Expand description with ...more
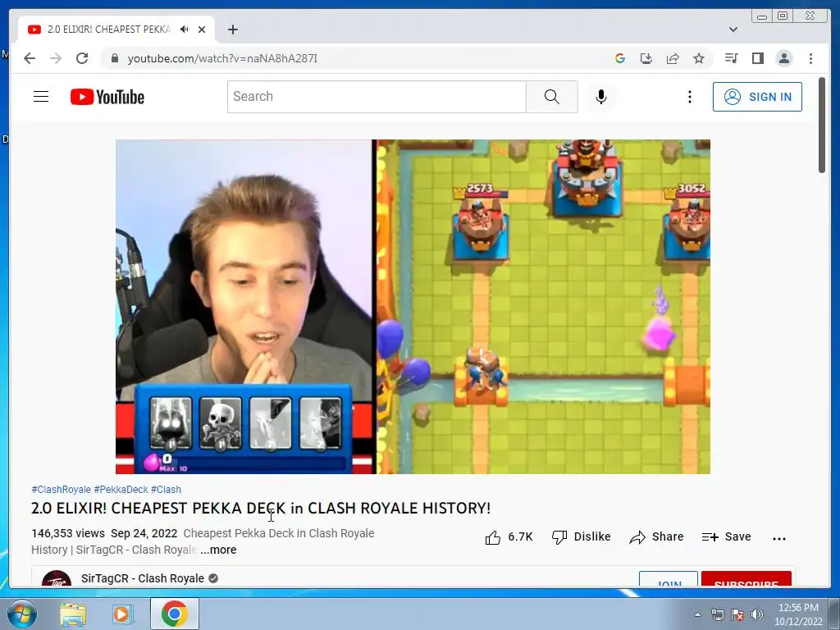 (218, 550)
